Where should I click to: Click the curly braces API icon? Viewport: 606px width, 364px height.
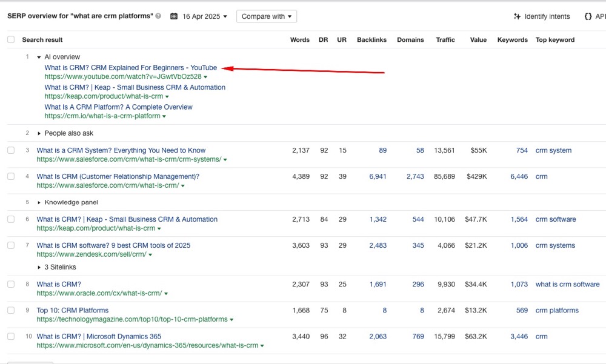coord(588,16)
